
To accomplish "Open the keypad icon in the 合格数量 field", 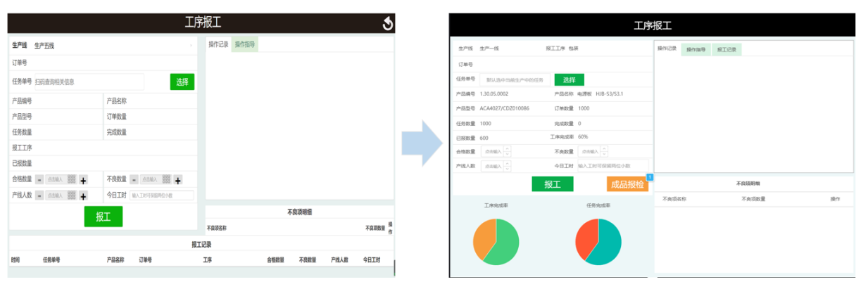I will (x=72, y=179).
